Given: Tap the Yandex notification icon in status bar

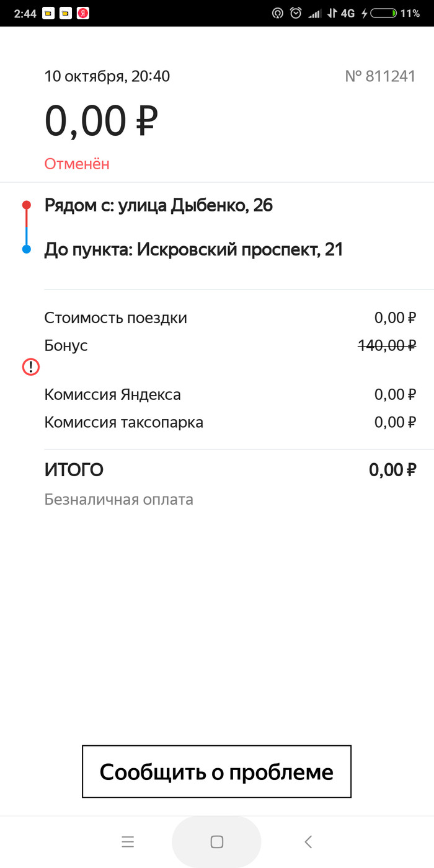Looking at the screenshot, I should (x=82, y=13).
